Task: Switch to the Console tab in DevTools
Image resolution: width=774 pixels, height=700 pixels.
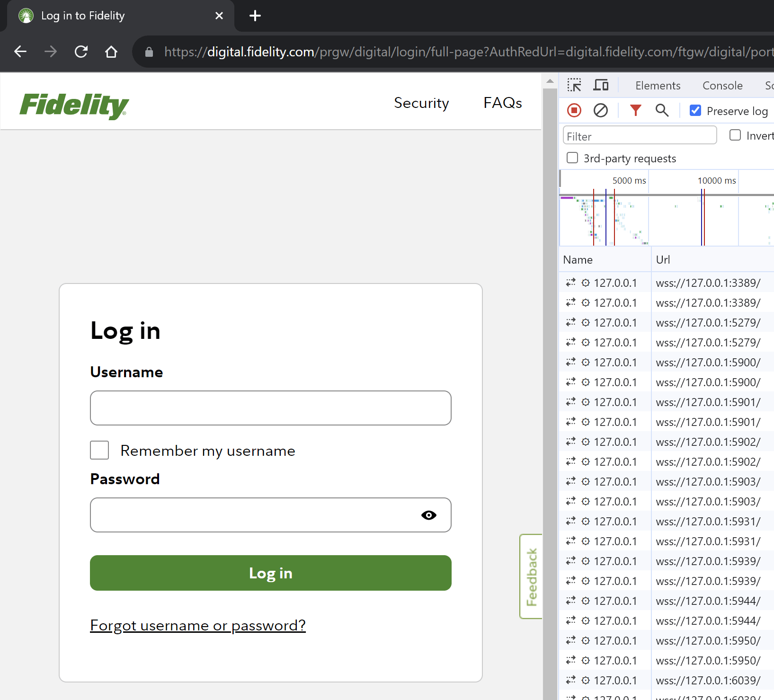Action: coord(722,86)
